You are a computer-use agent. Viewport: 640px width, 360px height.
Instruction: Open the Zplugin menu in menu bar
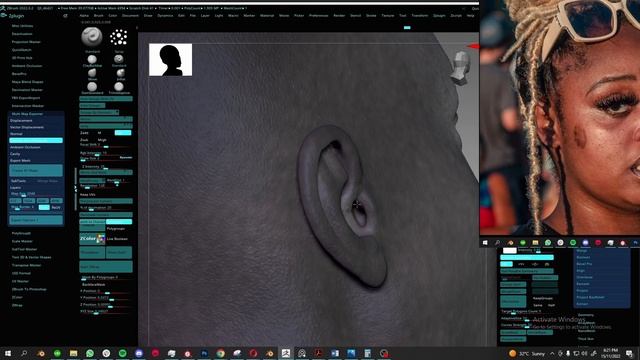pyautogui.click(x=439, y=16)
